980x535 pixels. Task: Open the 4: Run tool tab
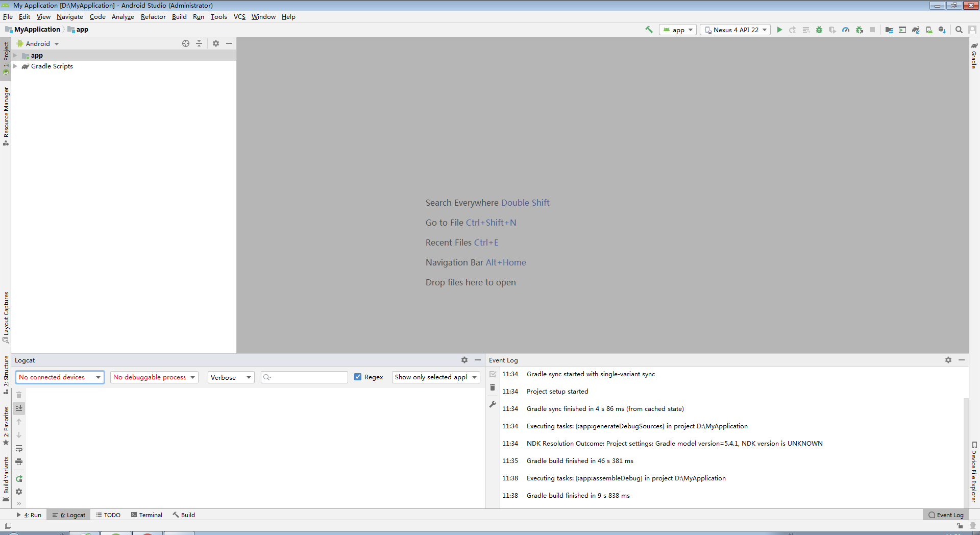coord(30,515)
